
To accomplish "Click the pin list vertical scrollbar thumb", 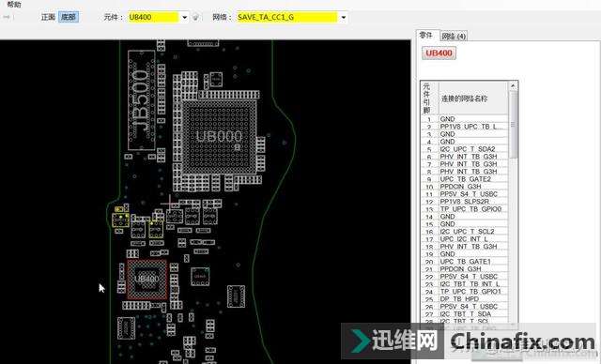I will click(514, 125).
